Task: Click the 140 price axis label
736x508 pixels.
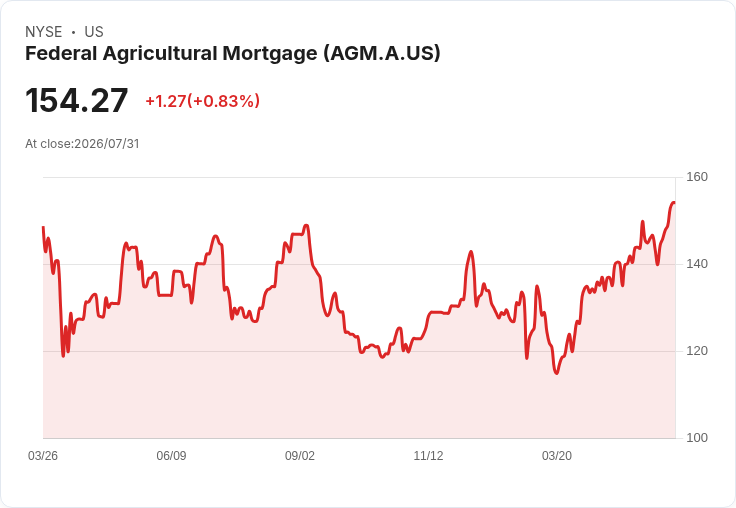Action: (697, 264)
